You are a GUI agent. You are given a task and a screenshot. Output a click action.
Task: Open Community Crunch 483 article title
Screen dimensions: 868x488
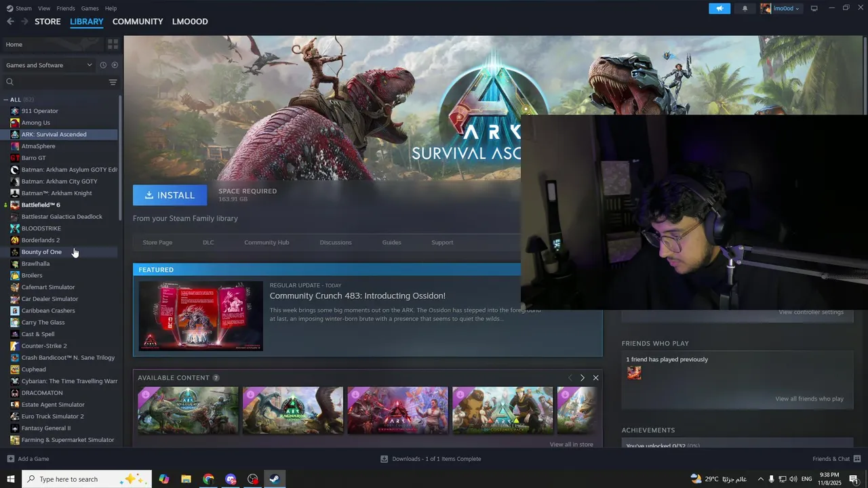click(x=357, y=296)
